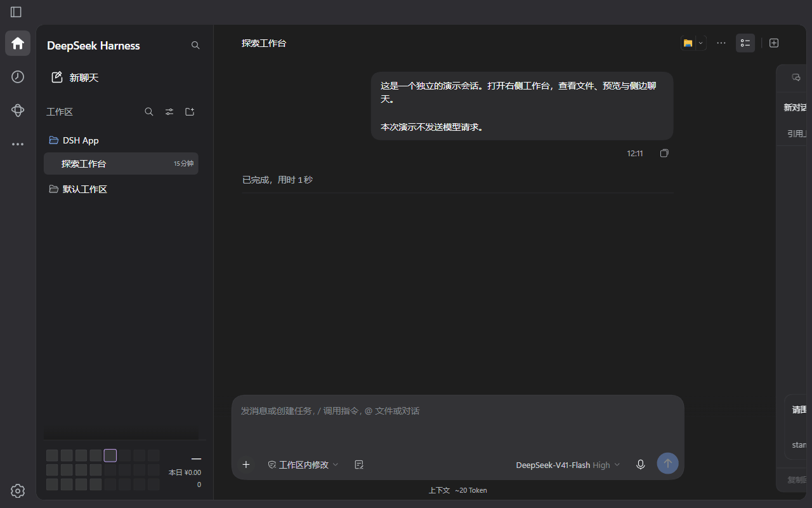
Task: Add an attachment with the plus button
Action: [246, 465]
